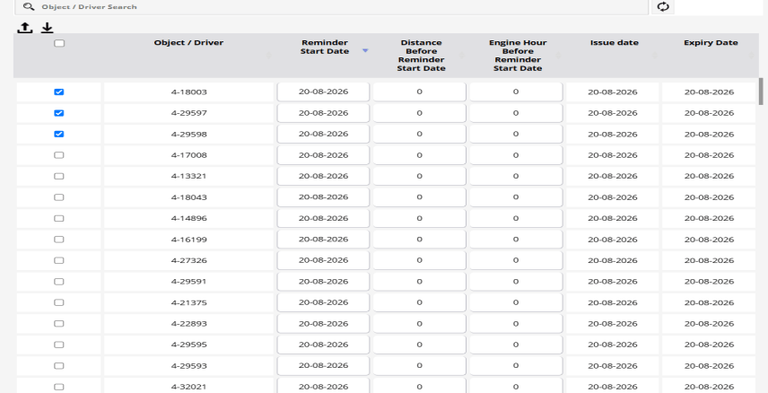Edit Reminder Start Date for 4-18003
768x393 pixels.
[x=323, y=92]
